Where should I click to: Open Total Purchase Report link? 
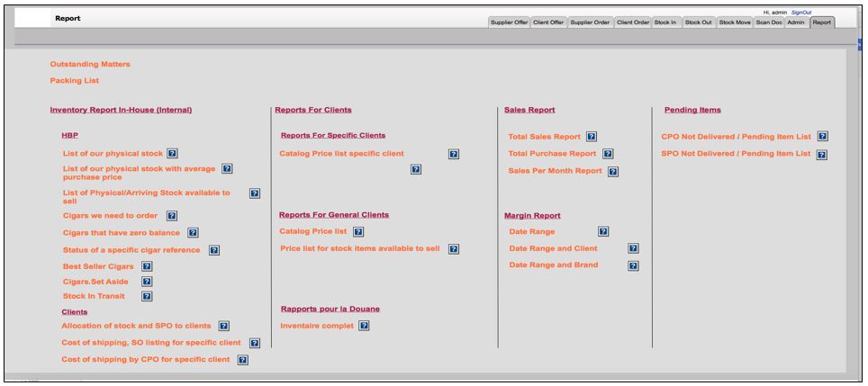click(552, 154)
